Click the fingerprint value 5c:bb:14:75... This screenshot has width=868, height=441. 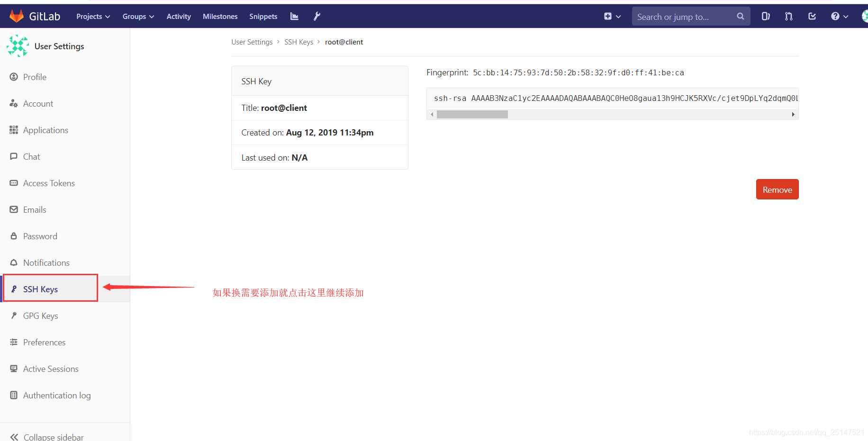pos(579,72)
